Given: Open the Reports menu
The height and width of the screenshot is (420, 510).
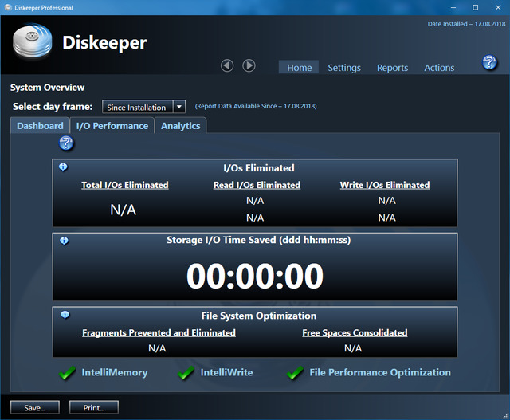Looking at the screenshot, I should pyautogui.click(x=392, y=68).
